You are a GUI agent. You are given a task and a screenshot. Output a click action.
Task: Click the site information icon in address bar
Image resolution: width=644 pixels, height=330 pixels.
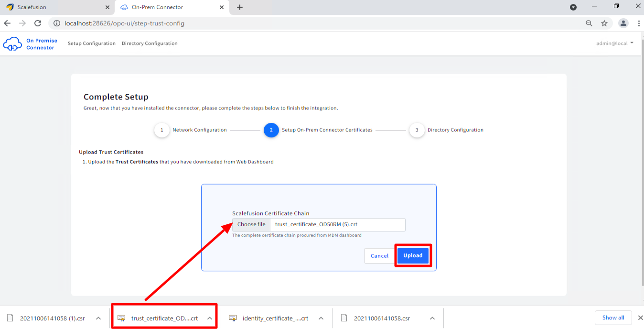(x=56, y=23)
